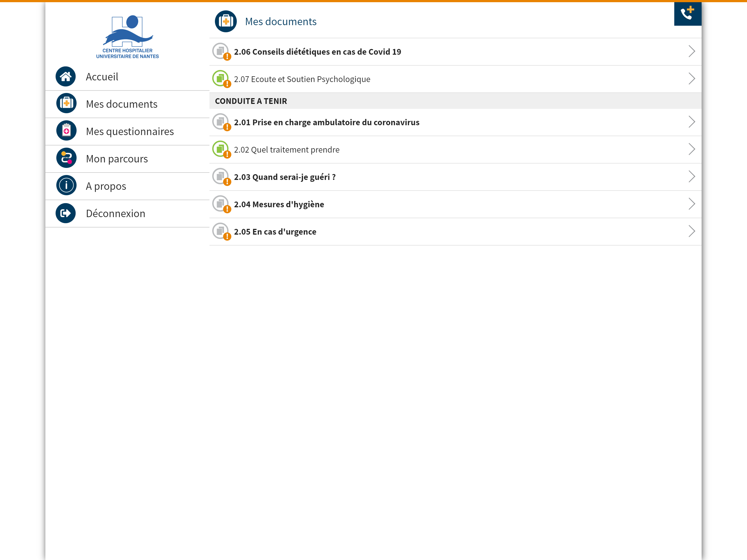Click the CHU de Nantes logo
The height and width of the screenshot is (560, 747).
coord(127,37)
